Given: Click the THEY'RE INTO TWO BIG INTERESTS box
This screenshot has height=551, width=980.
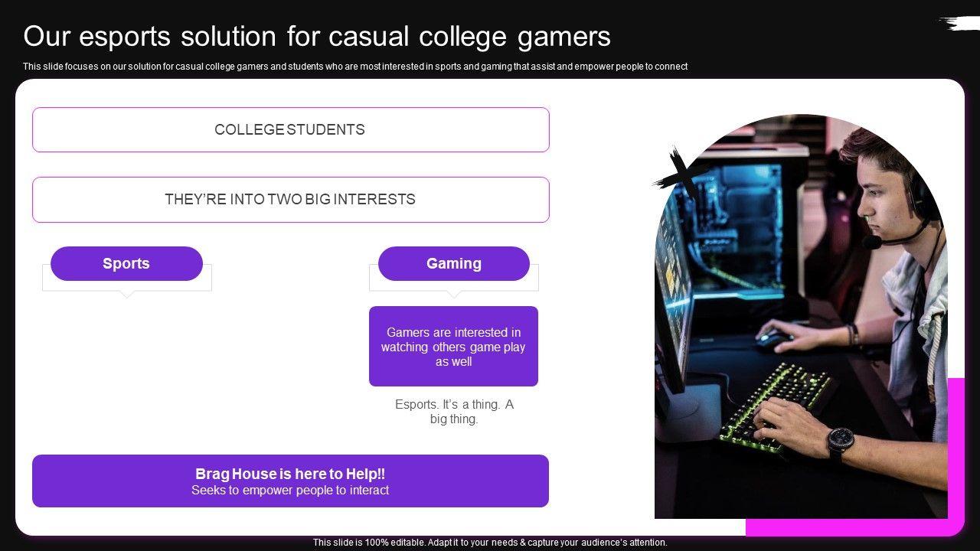Looking at the screenshot, I should coord(290,200).
